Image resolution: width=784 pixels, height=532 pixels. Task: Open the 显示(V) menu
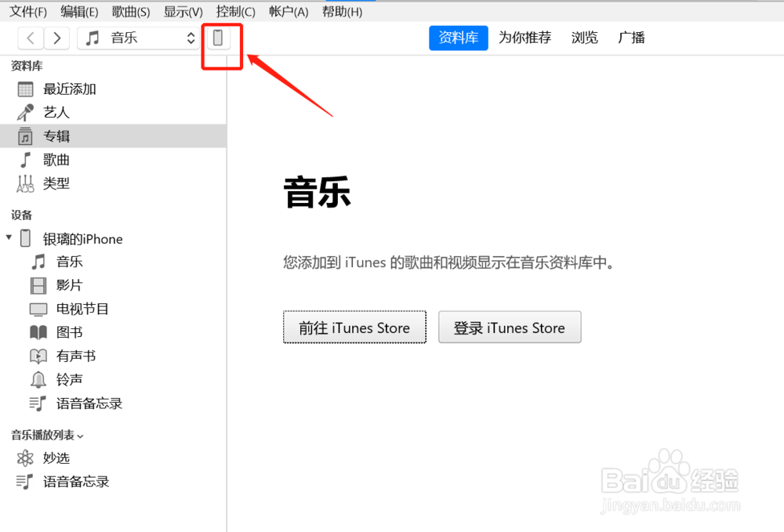click(x=183, y=12)
